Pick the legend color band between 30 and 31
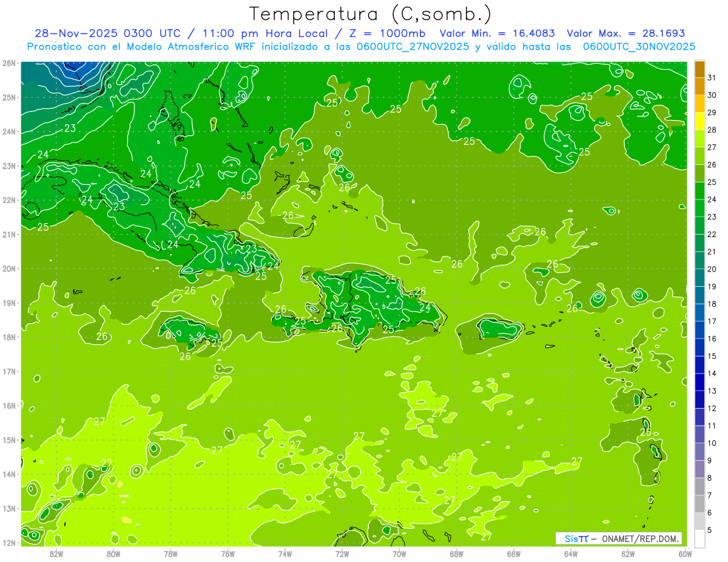 [x=699, y=87]
